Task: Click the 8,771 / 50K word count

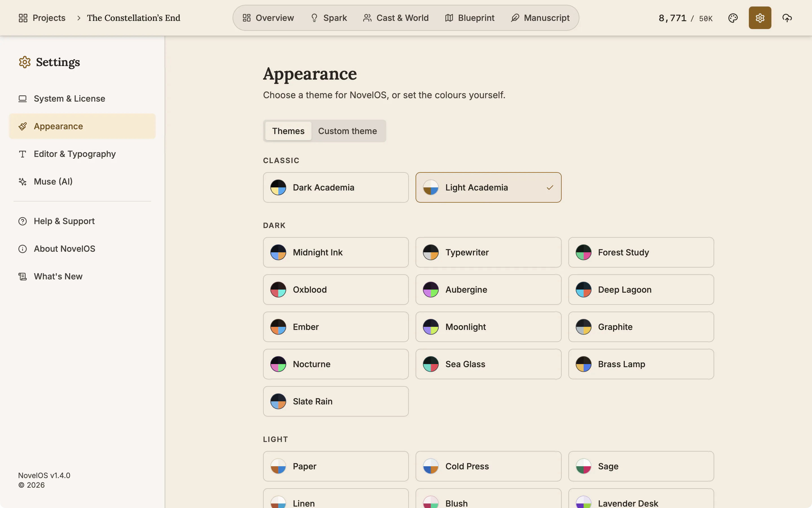Action: [x=685, y=18]
